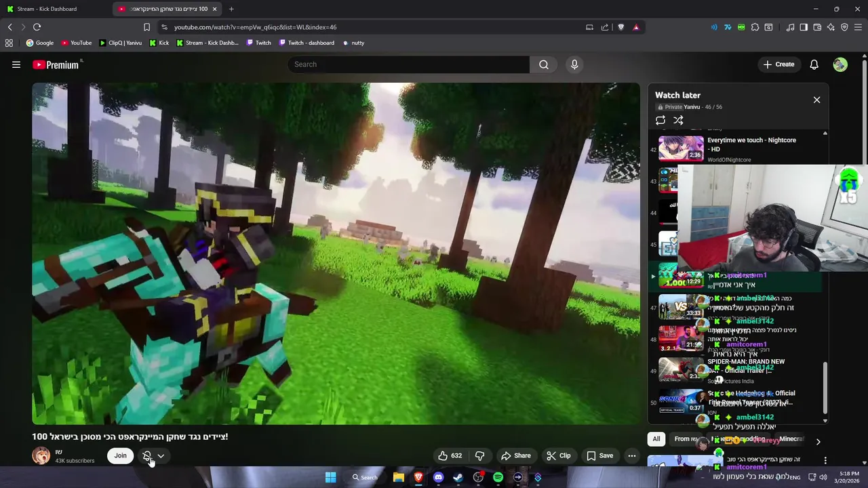Focus the YouTube Search input field

[408, 64]
